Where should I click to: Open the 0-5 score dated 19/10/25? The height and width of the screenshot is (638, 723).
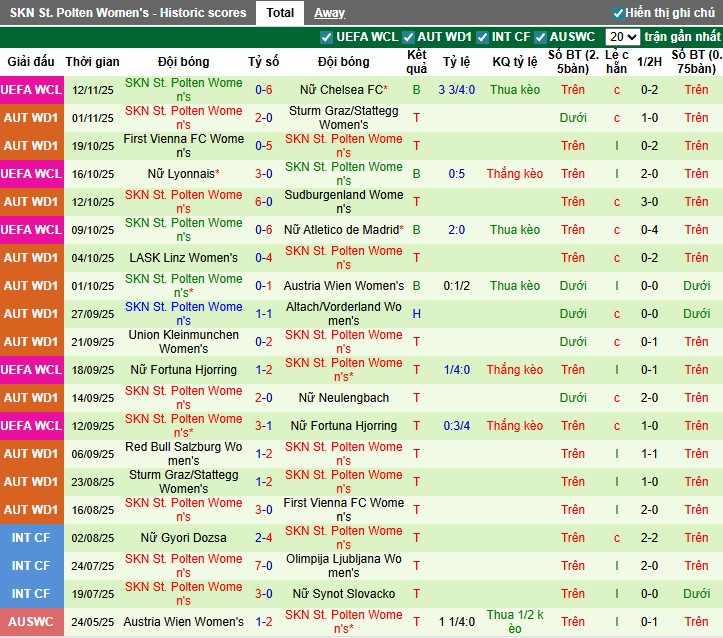264,146
